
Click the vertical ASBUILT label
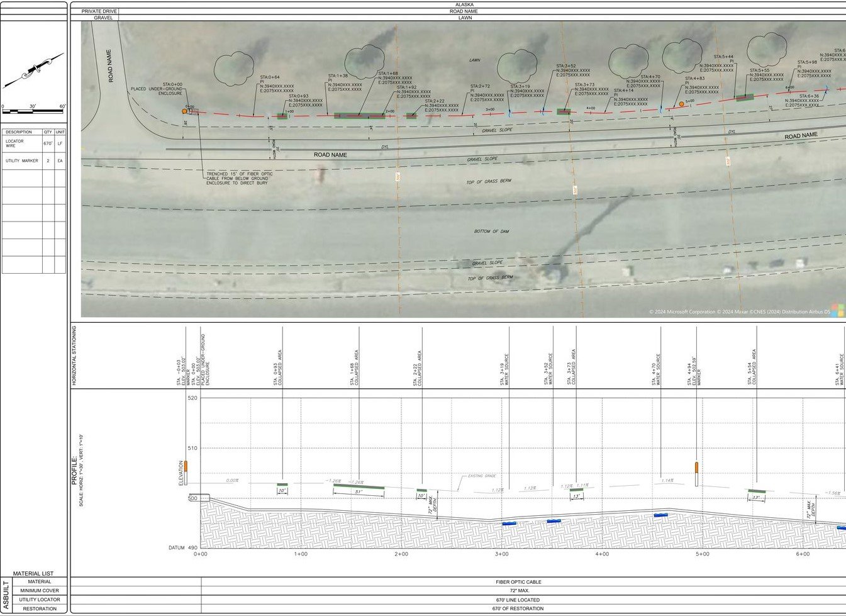(6, 595)
